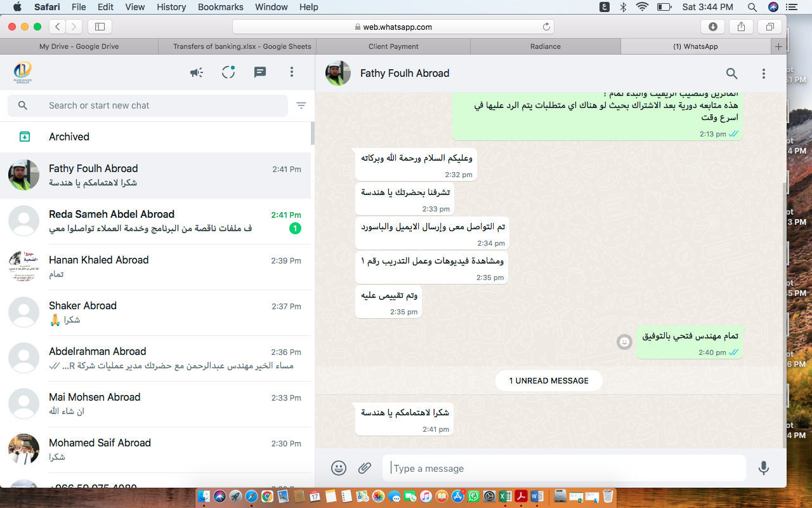Click the Fathy Foulh Abroad name in the header
Viewport: 812px width, 508px height.
click(x=405, y=73)
